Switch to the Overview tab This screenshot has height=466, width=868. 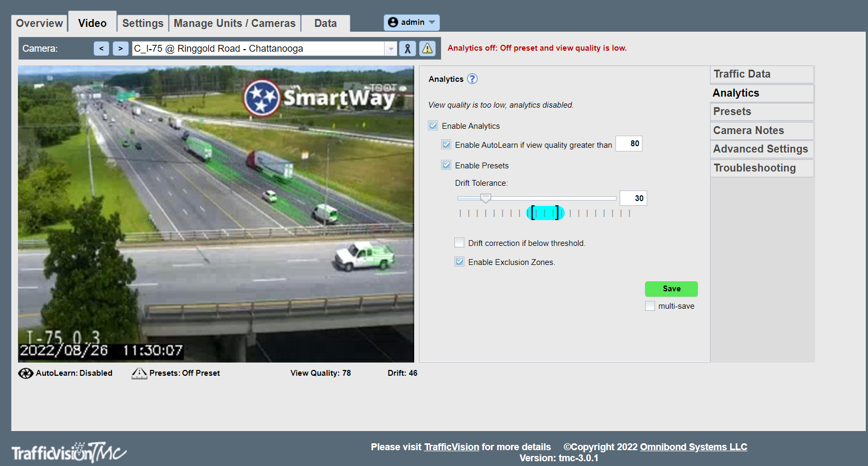point(40,23)
